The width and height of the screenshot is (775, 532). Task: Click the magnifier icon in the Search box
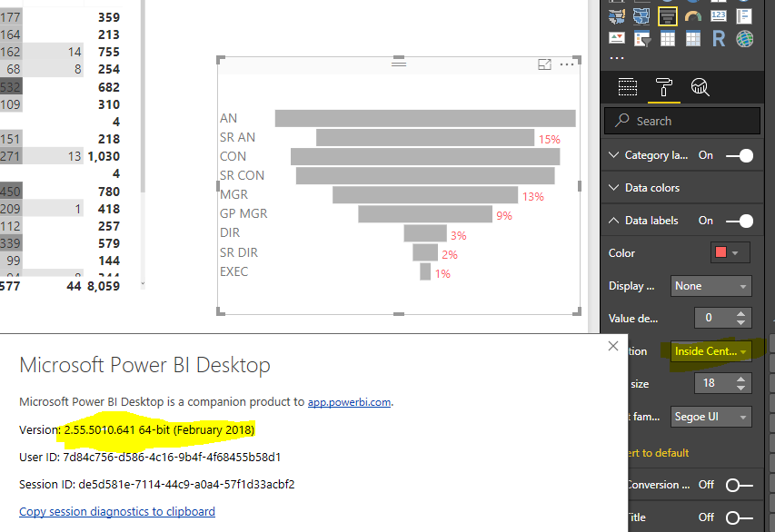(x=621, y=120)
